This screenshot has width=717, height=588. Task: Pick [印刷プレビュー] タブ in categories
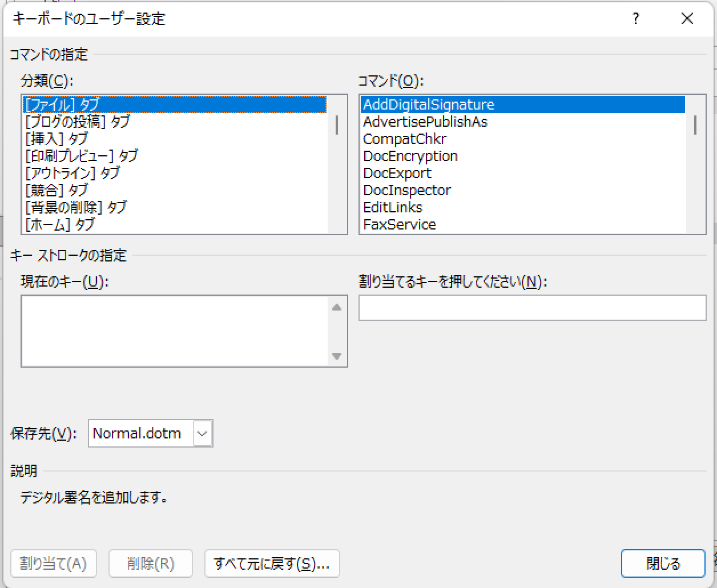click(x=175, y=156)
